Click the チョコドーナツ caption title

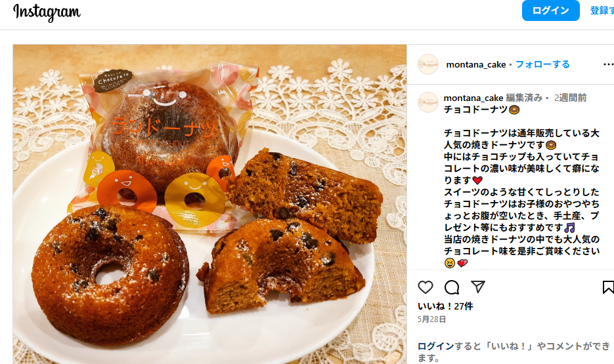(475, 110)
